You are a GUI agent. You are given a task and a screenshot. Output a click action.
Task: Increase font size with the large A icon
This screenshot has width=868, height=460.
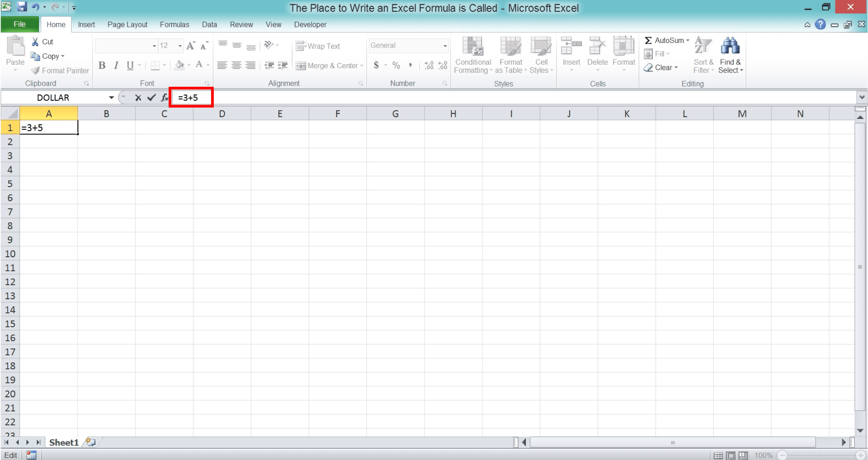pos(190,46)
